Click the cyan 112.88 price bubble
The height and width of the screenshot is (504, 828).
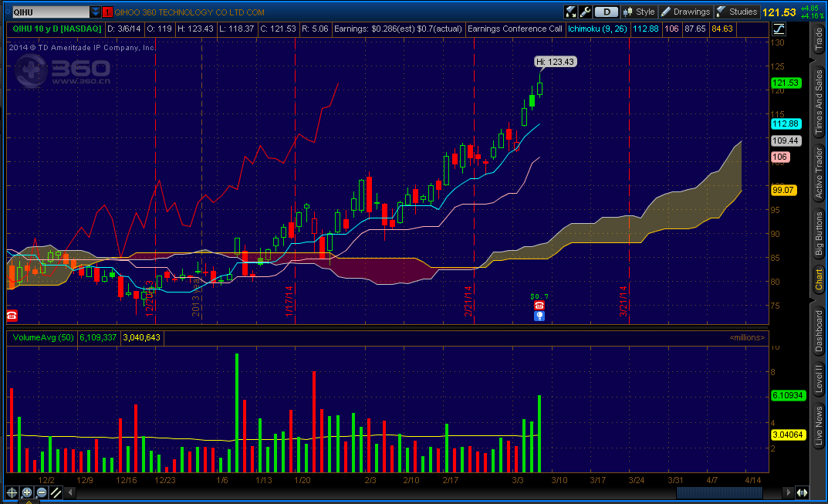click(786, 123)
